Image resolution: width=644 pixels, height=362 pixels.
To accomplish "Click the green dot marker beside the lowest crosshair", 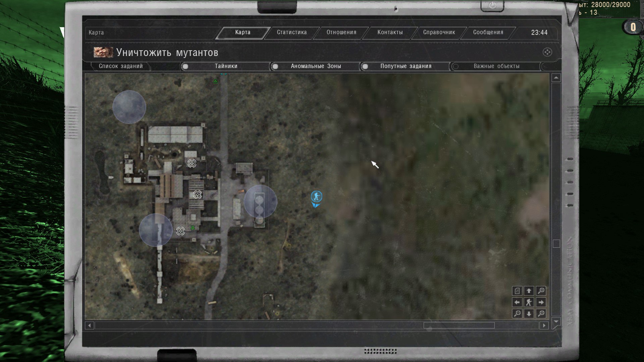I will 193,228.
